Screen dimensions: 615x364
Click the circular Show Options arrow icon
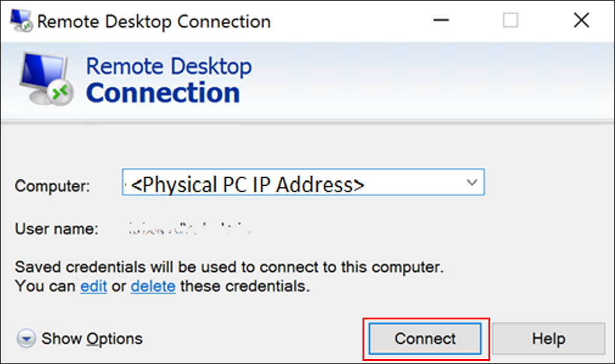click(26, 338)
